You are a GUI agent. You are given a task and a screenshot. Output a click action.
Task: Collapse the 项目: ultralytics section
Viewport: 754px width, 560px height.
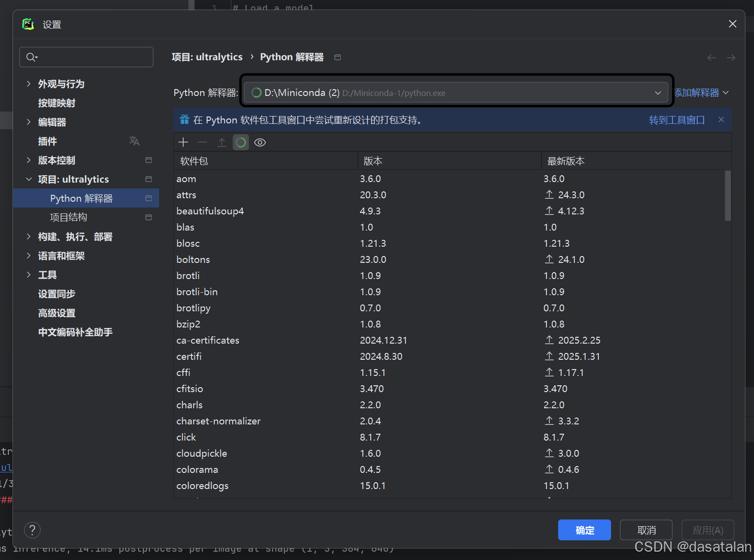point(28,179)
